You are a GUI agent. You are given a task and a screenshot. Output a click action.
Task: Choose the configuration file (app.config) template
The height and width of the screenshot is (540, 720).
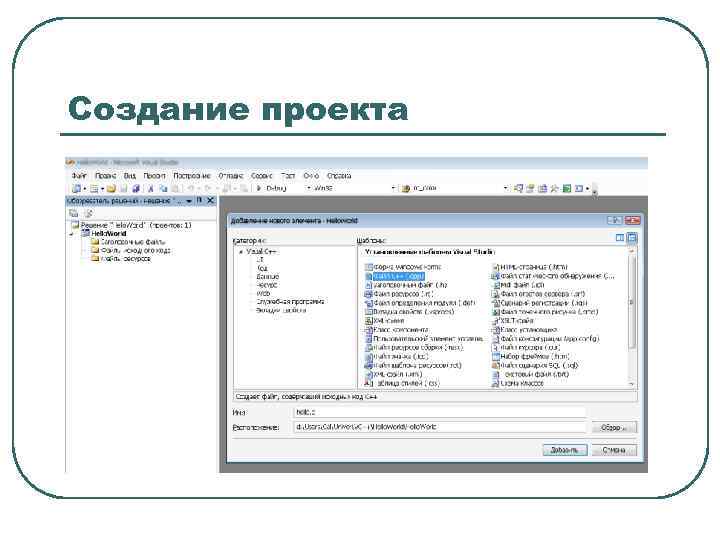pos(546,339)
